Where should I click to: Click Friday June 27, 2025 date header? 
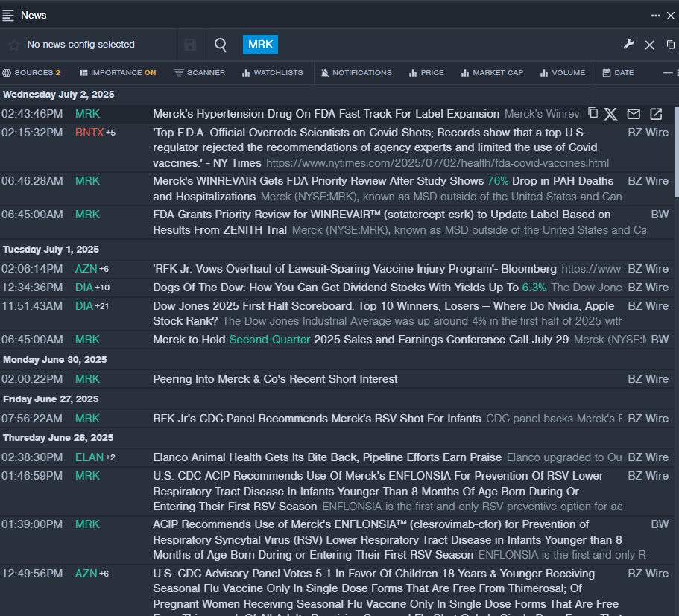click(x=51, y=399)
